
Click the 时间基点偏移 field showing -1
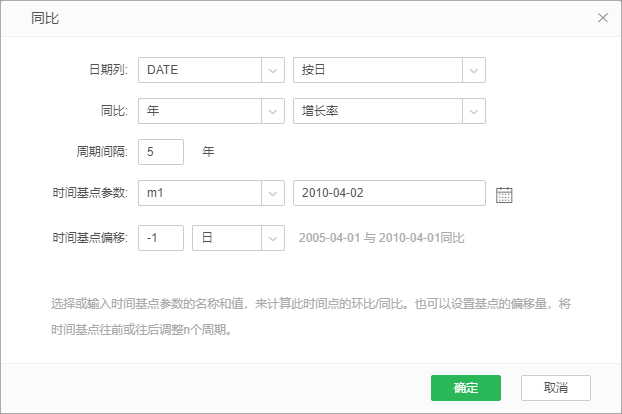tap(161, 238)
